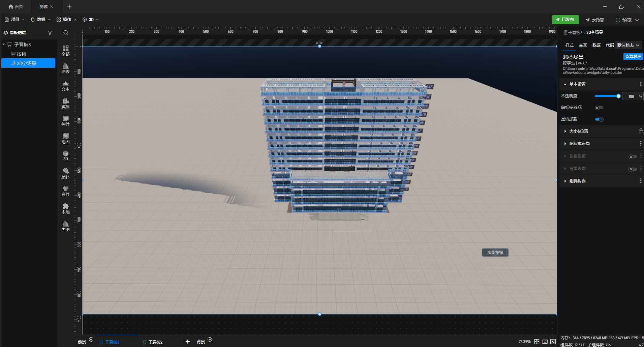Open the 内测 beta components category
The image size is (644, 347).
point(65,226)
